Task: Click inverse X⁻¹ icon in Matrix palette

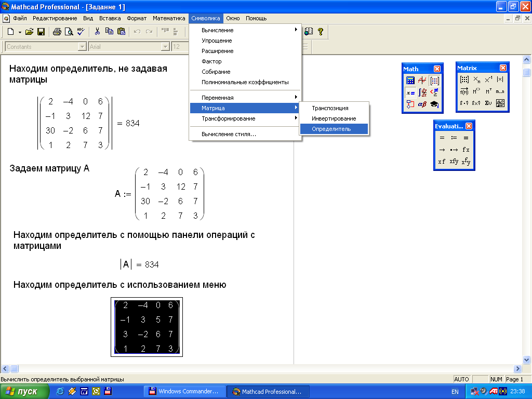Action: click(488, 79)
